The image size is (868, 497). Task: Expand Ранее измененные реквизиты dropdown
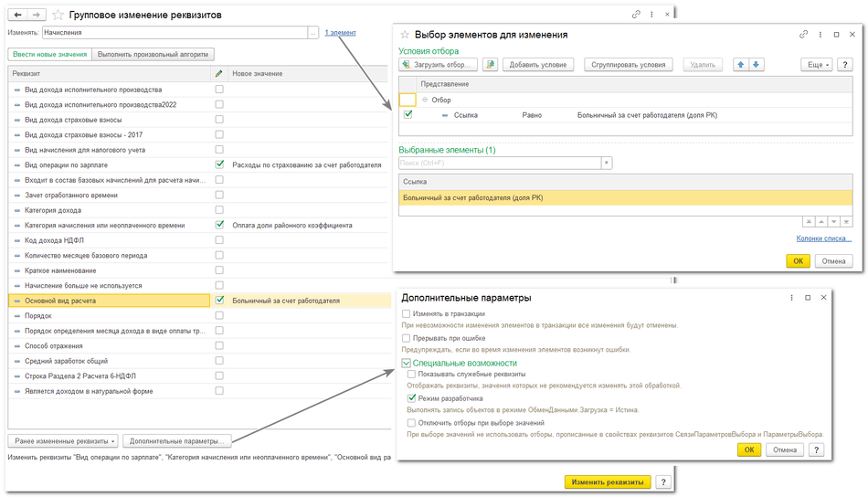(63, 440)
